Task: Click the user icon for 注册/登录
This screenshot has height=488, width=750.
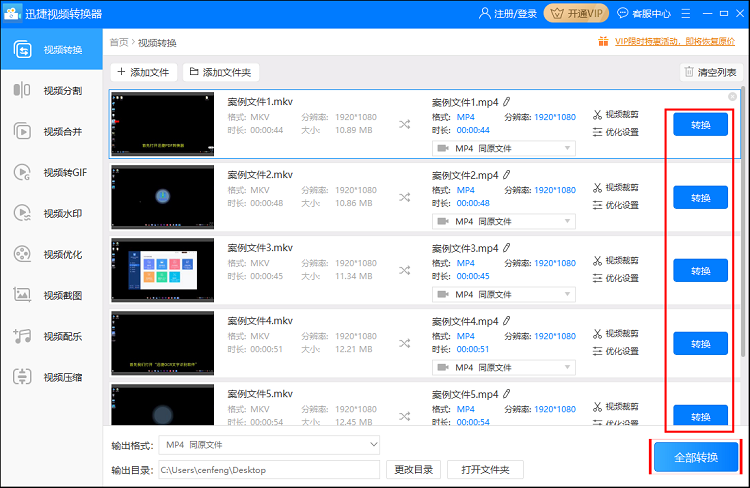Action: point(485,14)
